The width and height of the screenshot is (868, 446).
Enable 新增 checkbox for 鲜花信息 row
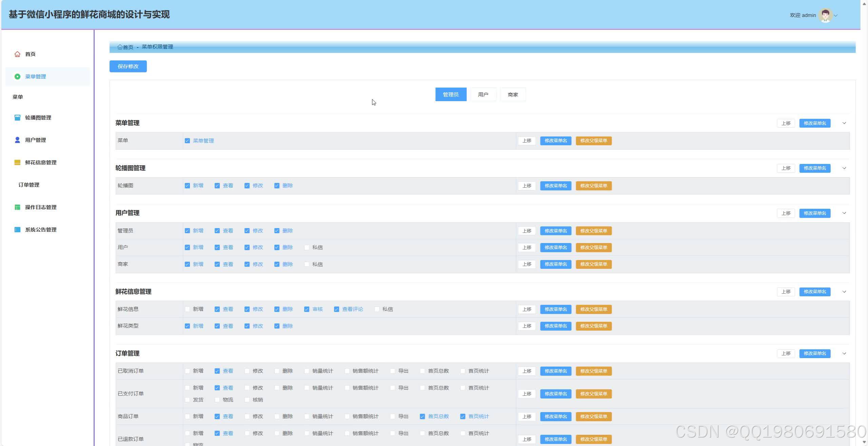click(x=187, y=309)
